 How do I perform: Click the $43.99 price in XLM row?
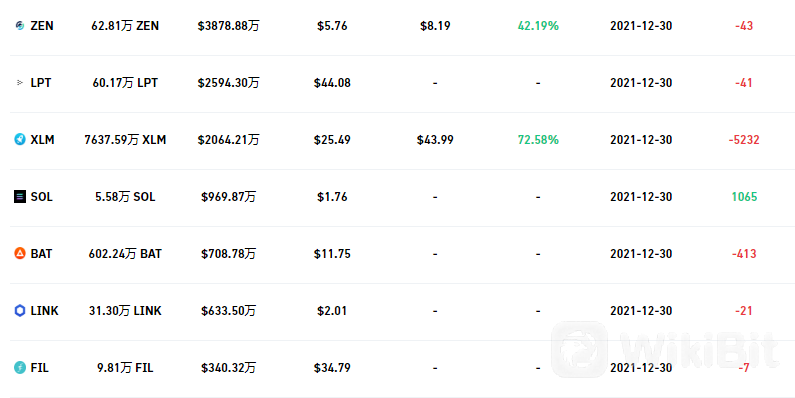435,139
